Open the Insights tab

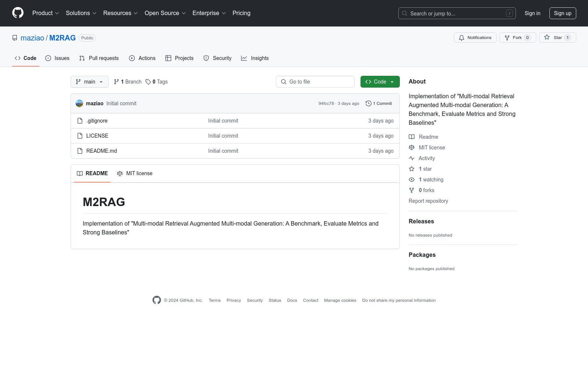coord(255,58)
